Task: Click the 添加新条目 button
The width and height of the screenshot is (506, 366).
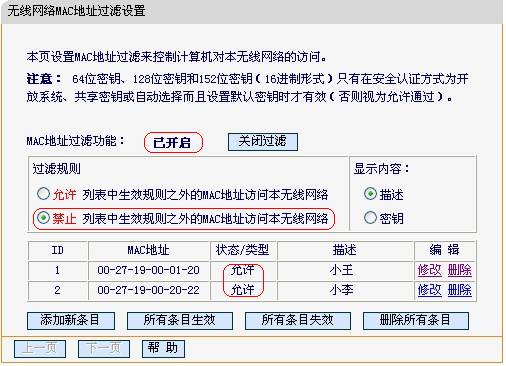Action: tap(71, 321)
